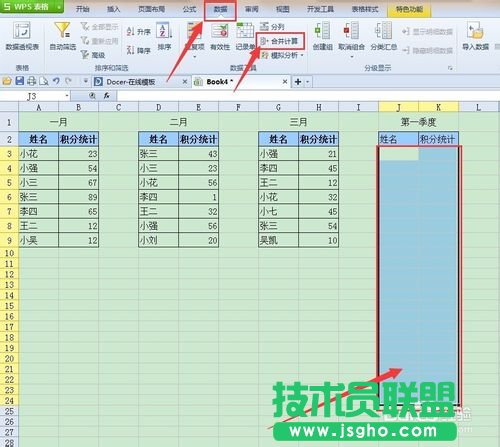Image resolution: width=500 pixels, height=447 pixels.
Task: Select cell containing 一月
Action: tap(59, 122)
